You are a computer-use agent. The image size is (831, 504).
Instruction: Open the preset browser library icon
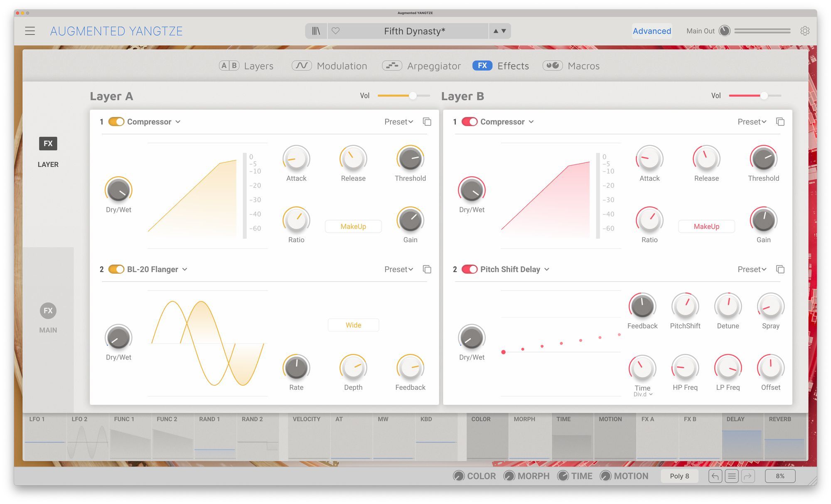(x=316, y=31)
